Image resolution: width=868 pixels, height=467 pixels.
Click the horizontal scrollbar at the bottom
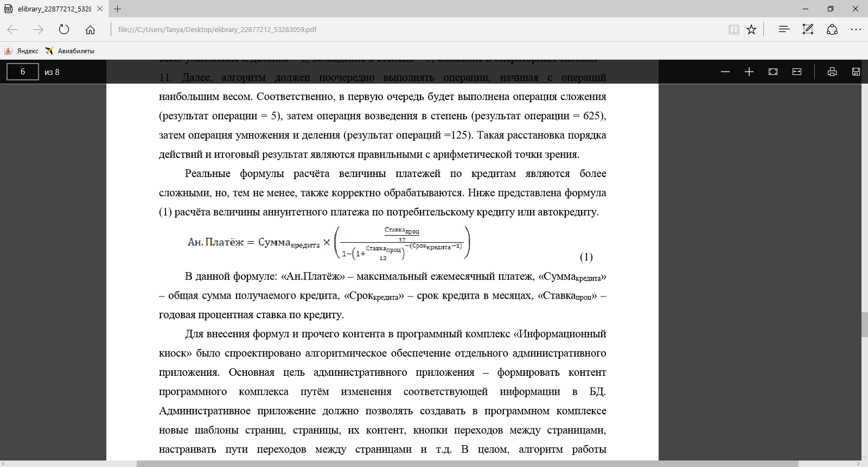467,464
